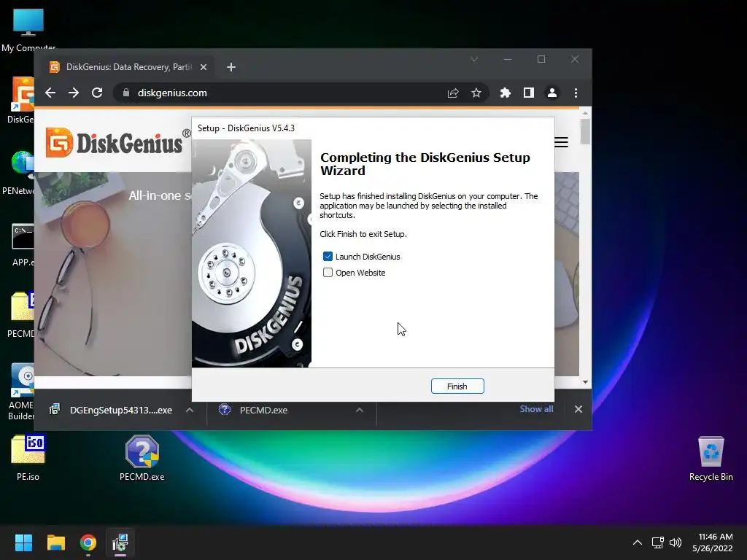Enable the Open Website checkbox
Image resolution: width=747 pixels, height=560 pixels.
pyautogui.click(x=328, y=273)
